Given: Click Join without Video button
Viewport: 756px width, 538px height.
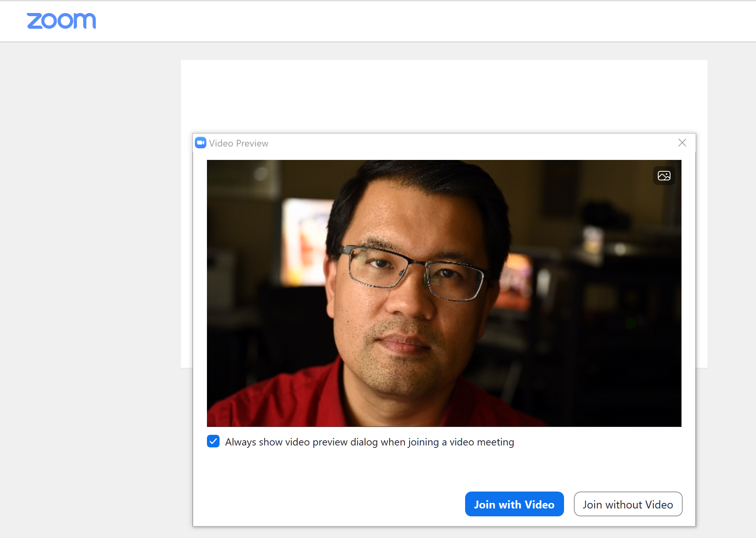Looking at the screenshot, I should point(628,504).
